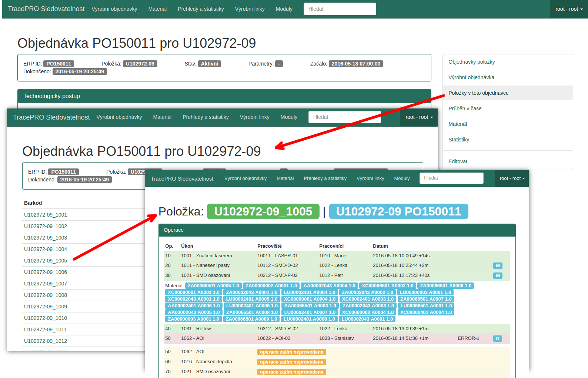
Task: Open Moduly in top navbar
Action: pos(284,9)
